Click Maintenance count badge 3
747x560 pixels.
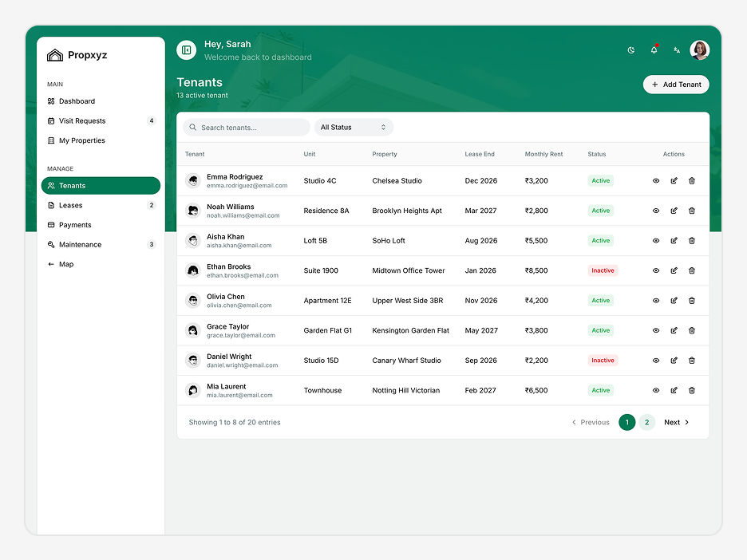pos(152,244)
